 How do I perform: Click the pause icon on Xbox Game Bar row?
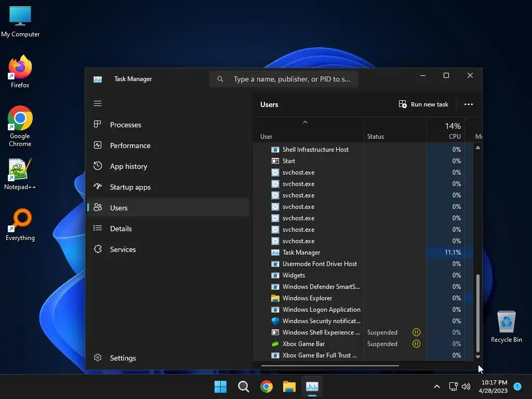416,344
